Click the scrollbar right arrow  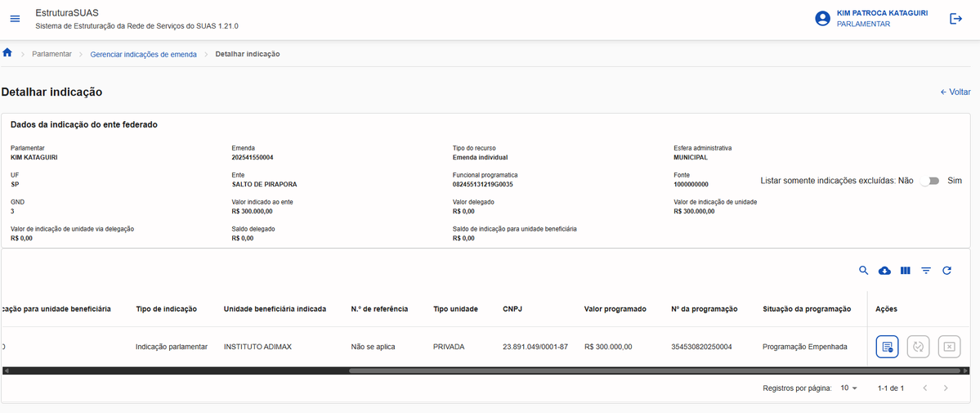pyautogui.click(x=966, y=370)
